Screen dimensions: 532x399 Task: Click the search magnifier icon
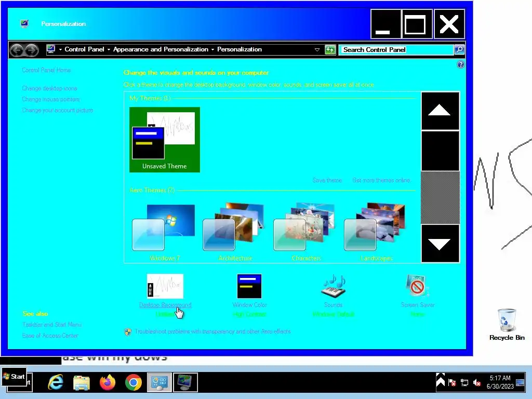459,50
